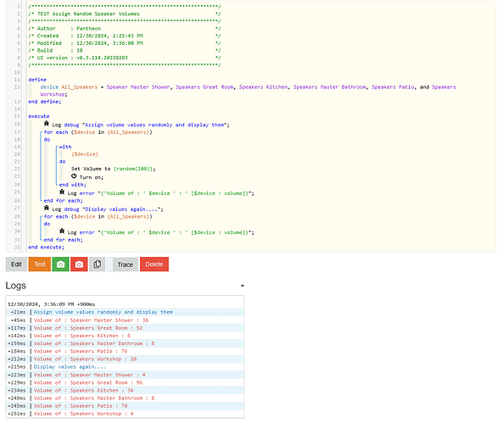This screenshot has height=423, width=504.
Task: Click the 'execute' keyword on line 15
Action: point(39,116)
